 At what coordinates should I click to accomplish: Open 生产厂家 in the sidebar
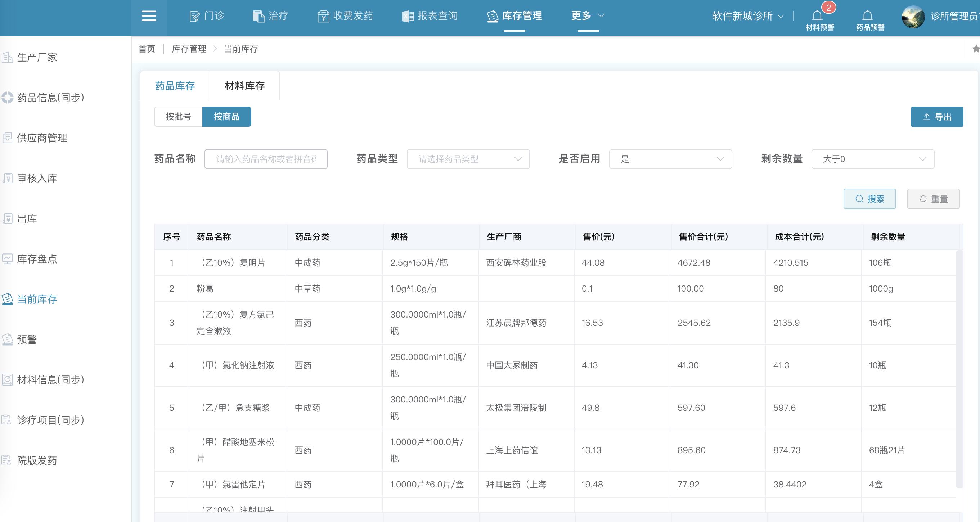(x=36, y=57)
